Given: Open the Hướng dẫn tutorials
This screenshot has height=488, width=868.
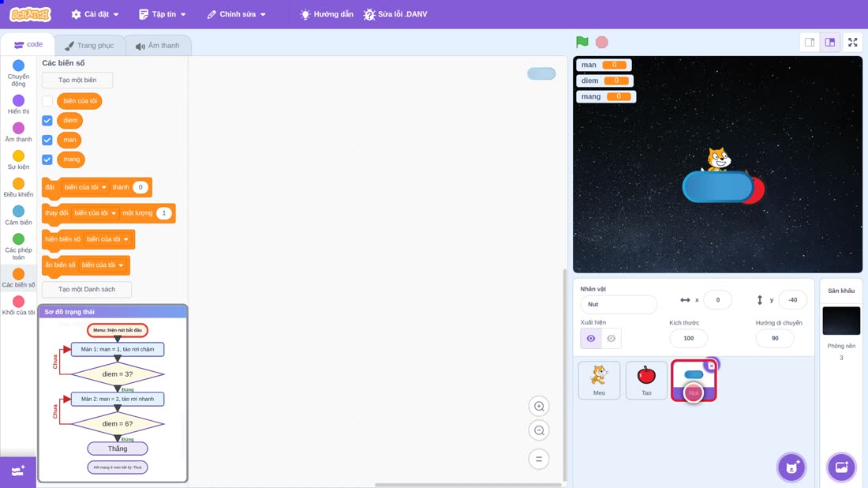Looking at the screenshot, I should (x=327, y=14).
